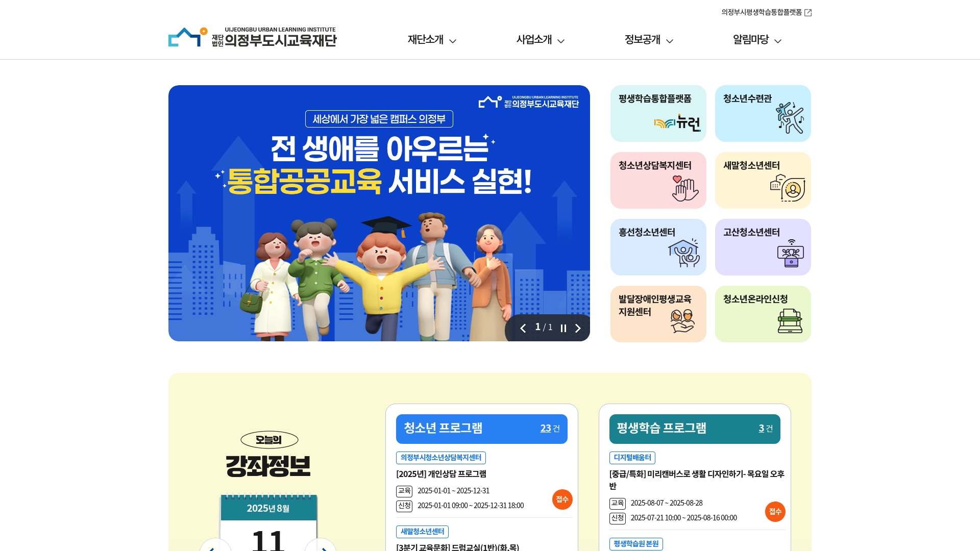Click the 의정부도시교육재단 logo
980x551 pixels.
click(253, 37)
